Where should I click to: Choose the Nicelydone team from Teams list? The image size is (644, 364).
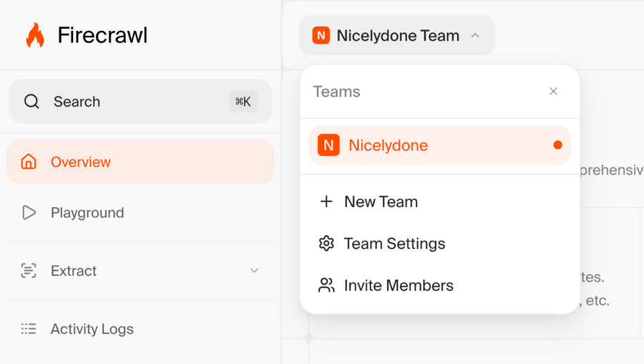pos(389,145)
